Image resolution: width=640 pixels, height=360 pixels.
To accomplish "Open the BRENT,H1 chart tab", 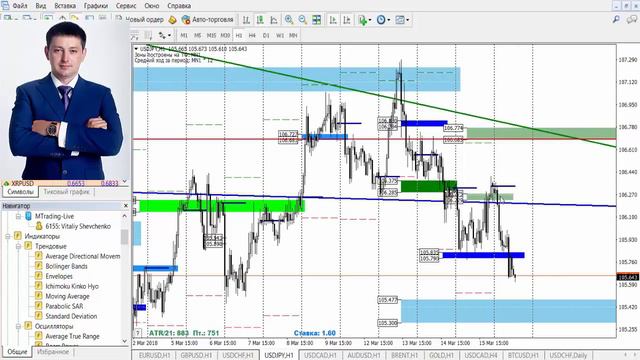I will tap(404, 355).
